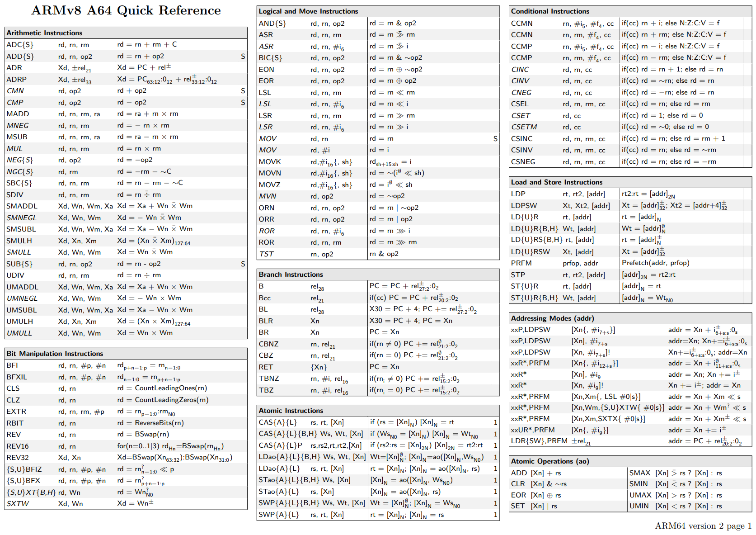
Task: Select the Load and Store Instructions header
Action: pyautogui.click(x=556, y=182)
